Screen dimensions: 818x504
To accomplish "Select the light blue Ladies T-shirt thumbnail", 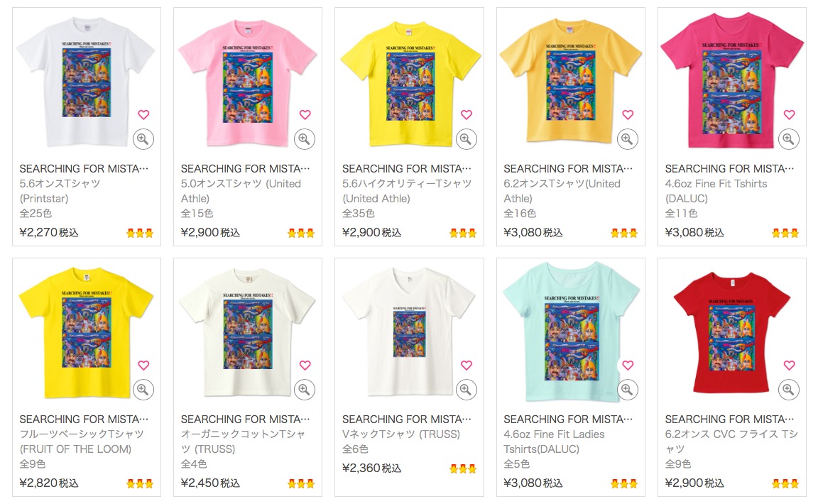I will pyautogui.click(x=570, y=332).
